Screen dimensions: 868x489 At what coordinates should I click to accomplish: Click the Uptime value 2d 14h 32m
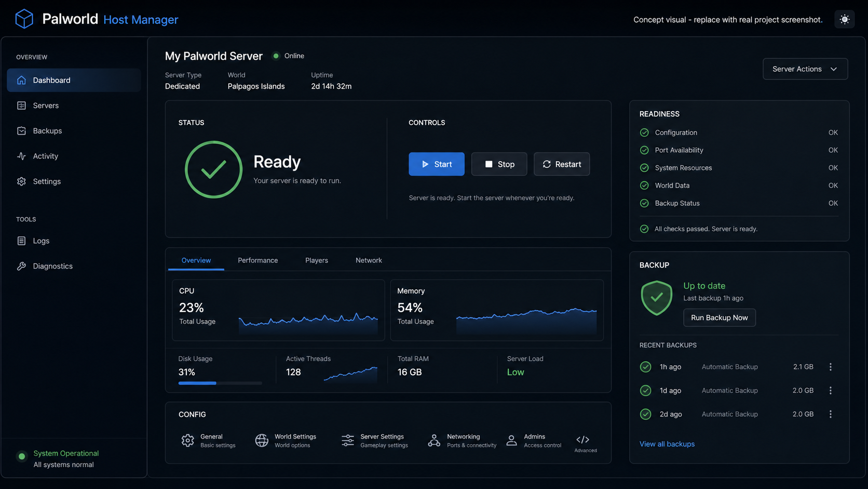click(331, 86)
